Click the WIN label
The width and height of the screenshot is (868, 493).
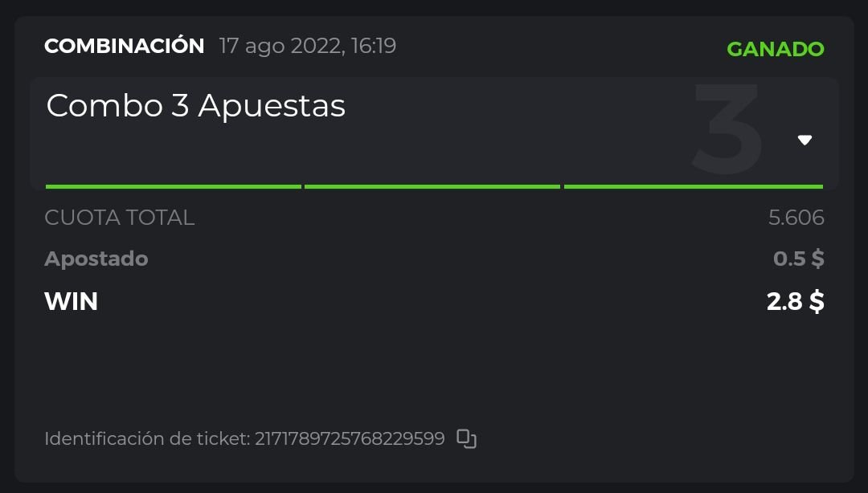tap(71, 302)
